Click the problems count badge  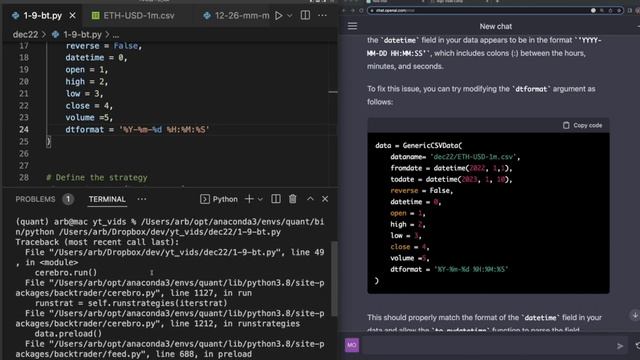point(68,199)
